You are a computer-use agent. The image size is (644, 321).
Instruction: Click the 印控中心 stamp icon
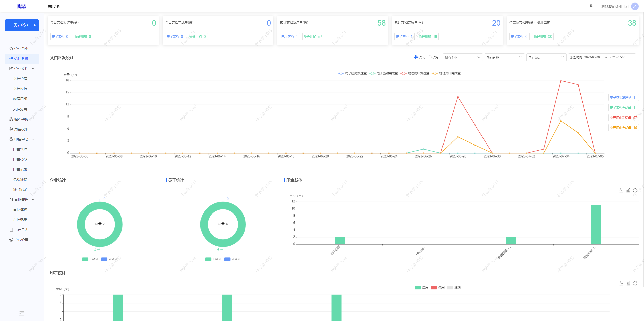pos(11,139)
